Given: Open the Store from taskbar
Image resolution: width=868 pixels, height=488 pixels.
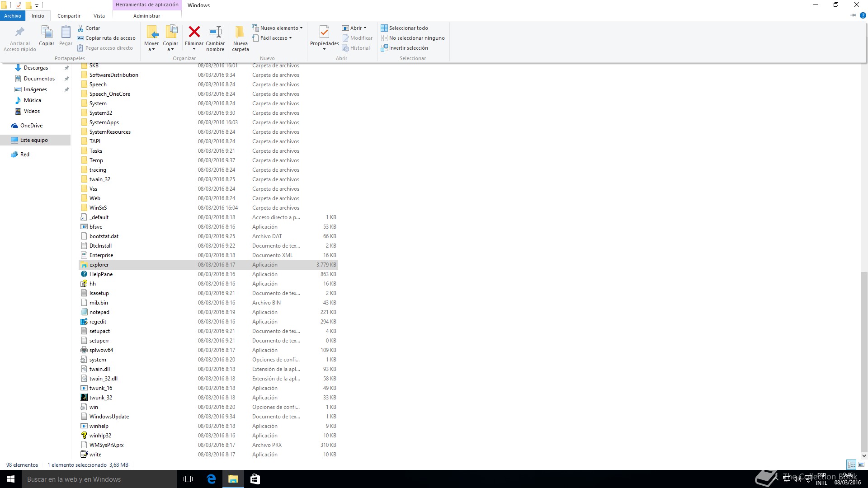Looking at the screenshot, I should point(255,479).
